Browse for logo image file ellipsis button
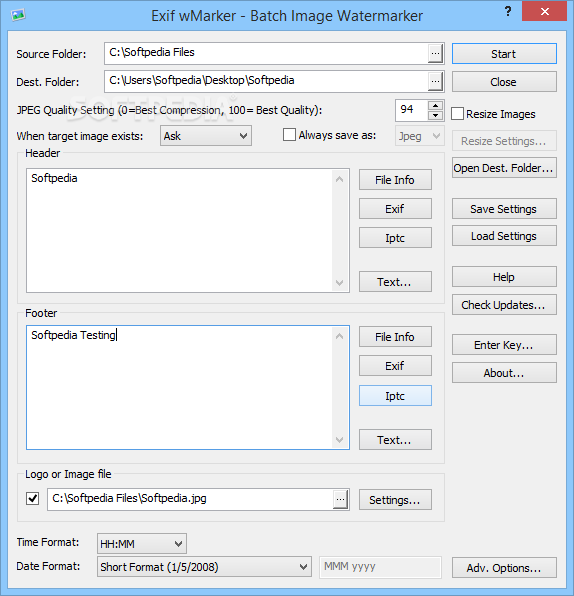The height and width of the screenshot is (596, 574). pyautogui.click(x=341, y=499)
